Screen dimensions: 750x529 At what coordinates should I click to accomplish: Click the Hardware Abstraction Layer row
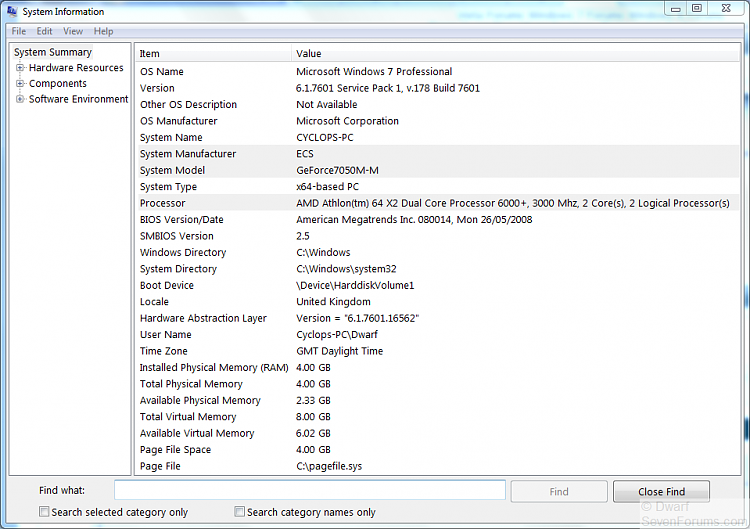438,319
